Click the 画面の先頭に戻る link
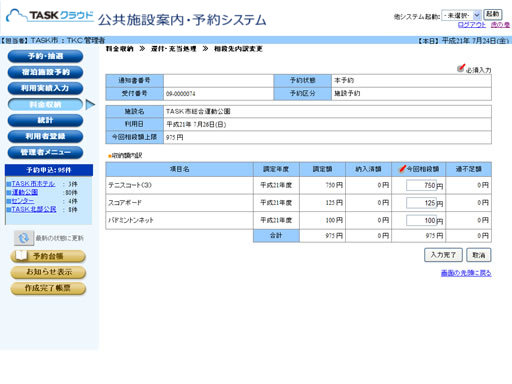The width and height of the screenshot is (512, 384). (466, 273)
